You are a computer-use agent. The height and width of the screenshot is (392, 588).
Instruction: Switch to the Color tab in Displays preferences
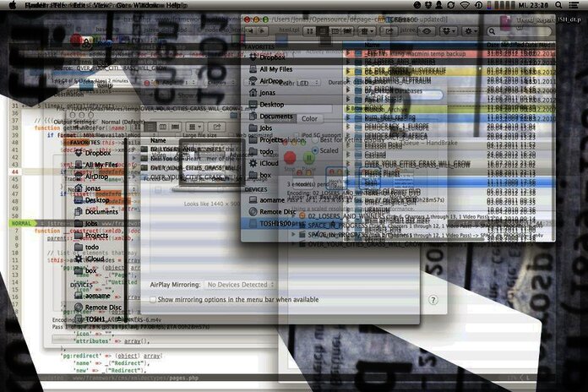click(309, 118)
